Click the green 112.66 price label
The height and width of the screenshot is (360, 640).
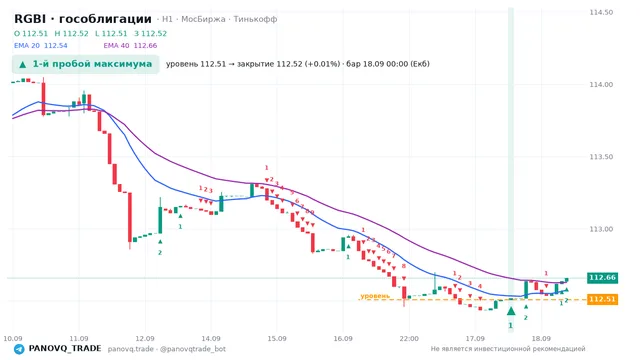click(x=602, y=278)
